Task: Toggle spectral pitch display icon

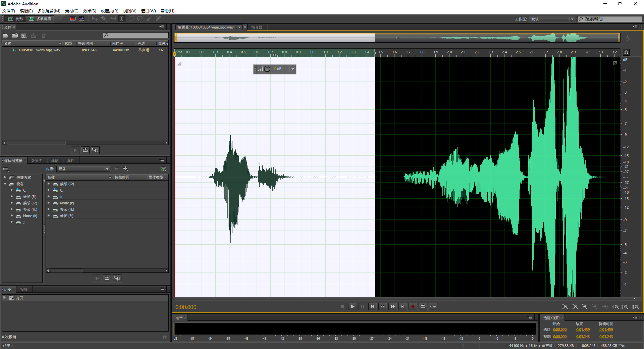Action: [x=82, y=19]
